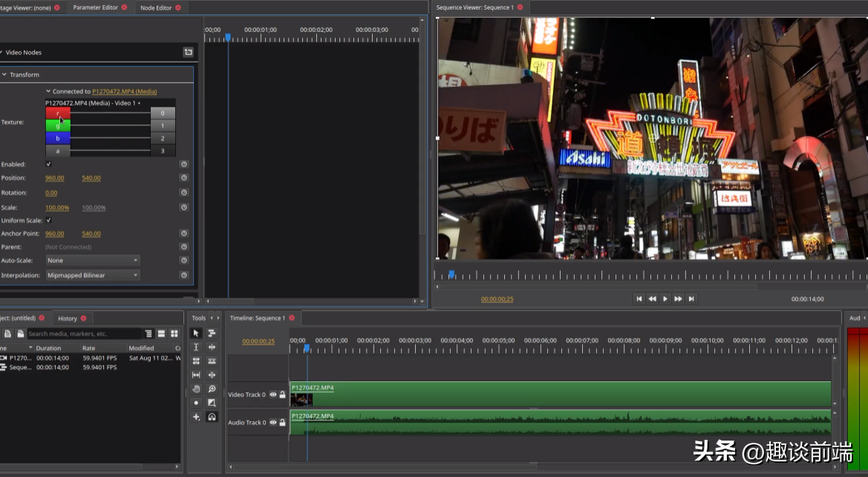
Task: Click Rotation value 0.00
Action: [51, 192]
